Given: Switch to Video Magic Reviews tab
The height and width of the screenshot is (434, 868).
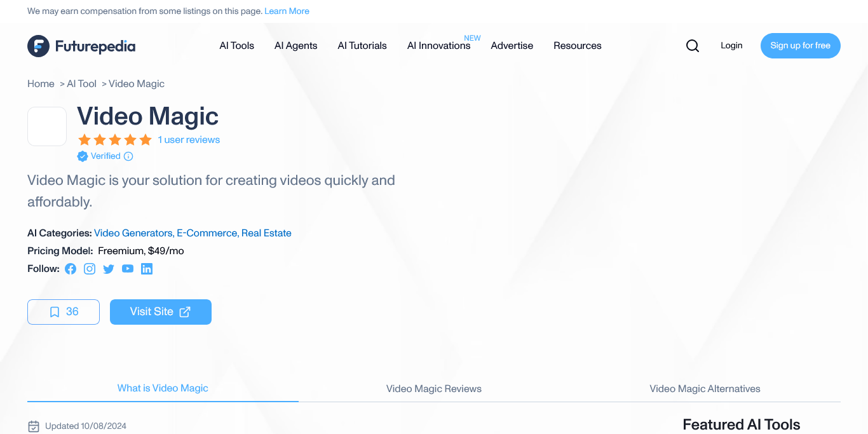Looking at the screenshot, I should (434, 389).
